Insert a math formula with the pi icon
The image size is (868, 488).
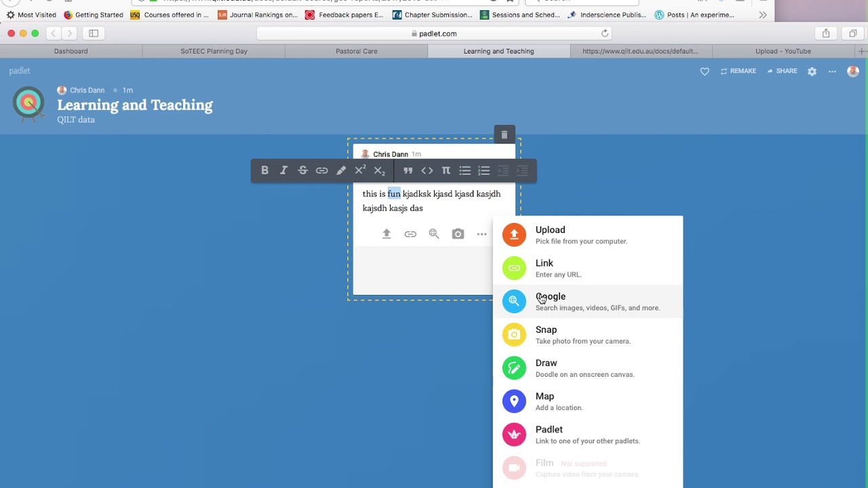(446, 171)
